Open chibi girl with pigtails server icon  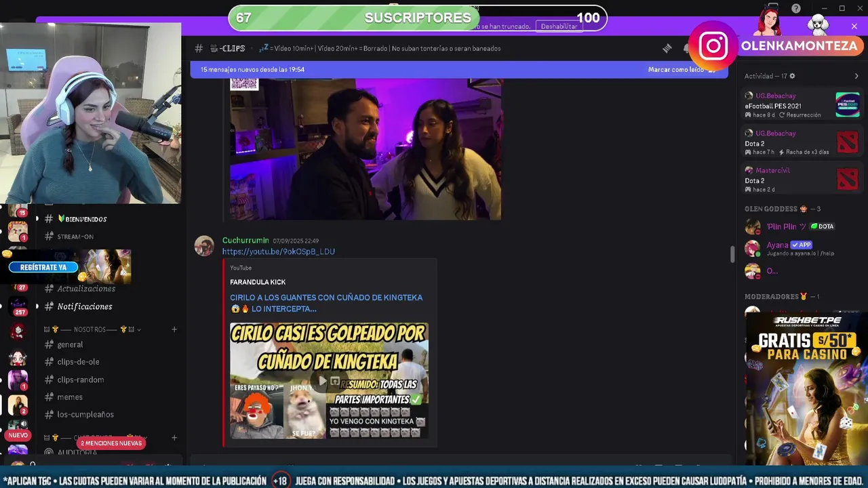click(18, 357)
